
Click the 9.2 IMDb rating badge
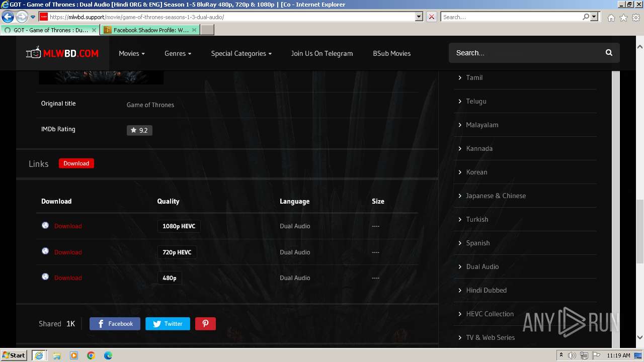(139, 130)
